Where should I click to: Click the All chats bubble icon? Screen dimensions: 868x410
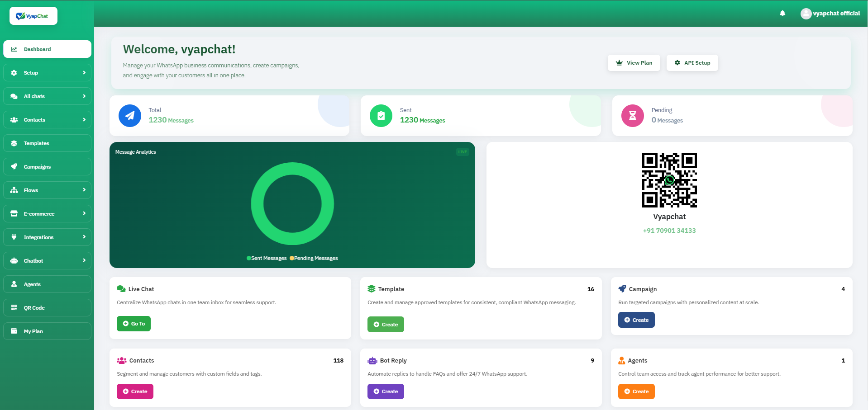tap(14, 96)
